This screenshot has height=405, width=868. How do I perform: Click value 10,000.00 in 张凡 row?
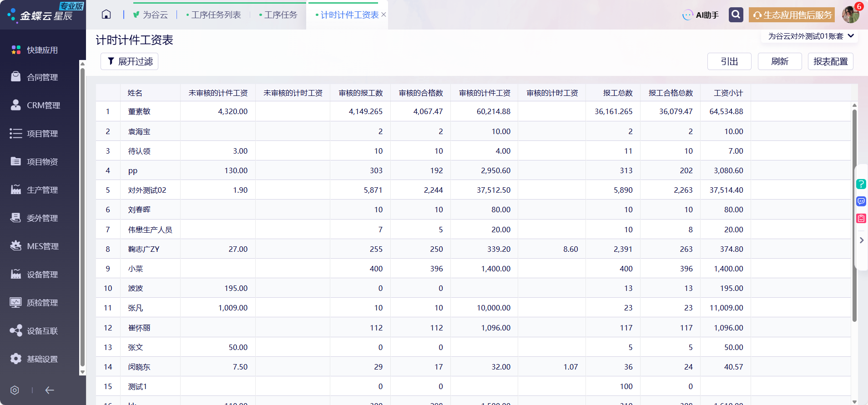(494, 308)
